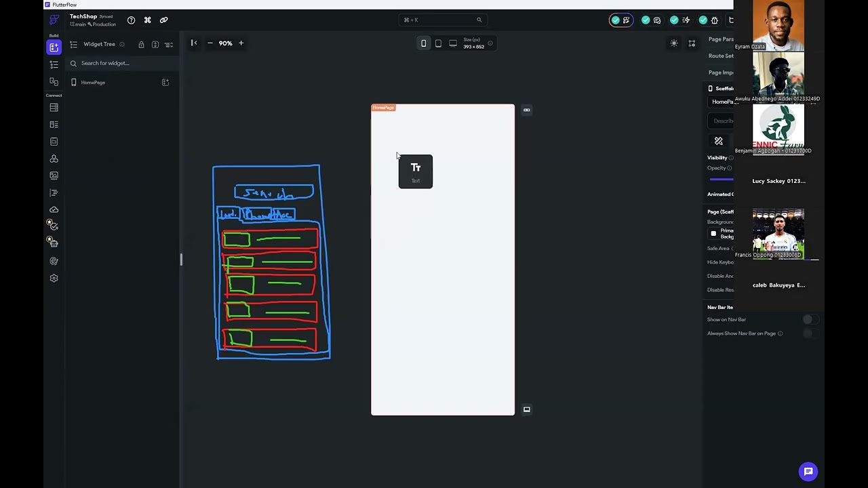Click the lock icon in Widget Tree header
This screenshot has height=488, width=868.
(x=141, y=45)
